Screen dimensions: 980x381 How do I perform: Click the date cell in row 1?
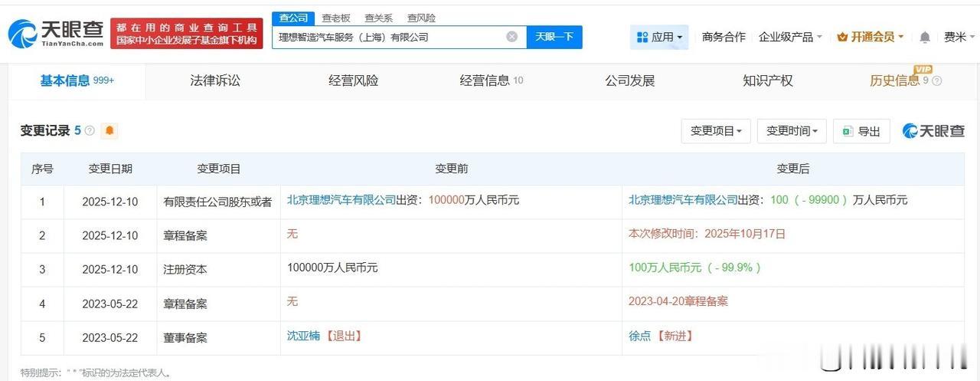tap(110, 202)
